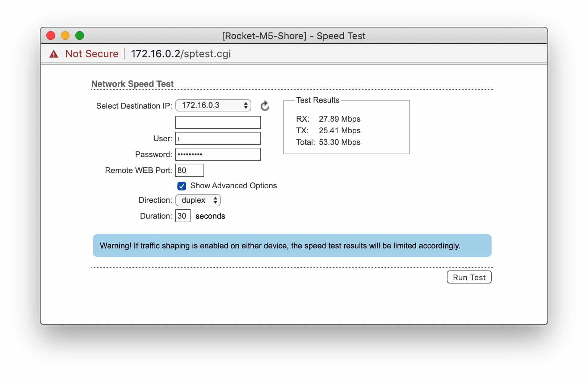Uncheck the Show Advanced Options checkbox
The image size is (588, 378).
[182, 186]
